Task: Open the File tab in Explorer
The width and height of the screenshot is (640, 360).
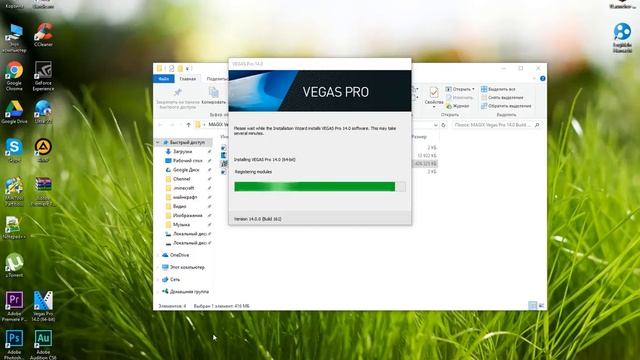Action: click(x=164, y=79)
